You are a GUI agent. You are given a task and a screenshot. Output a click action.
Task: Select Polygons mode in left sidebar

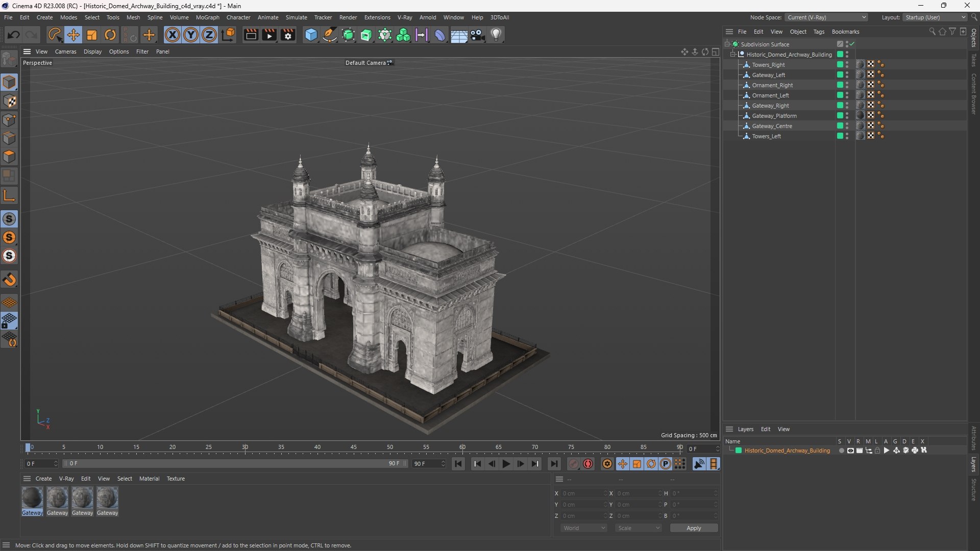point(9,157)
